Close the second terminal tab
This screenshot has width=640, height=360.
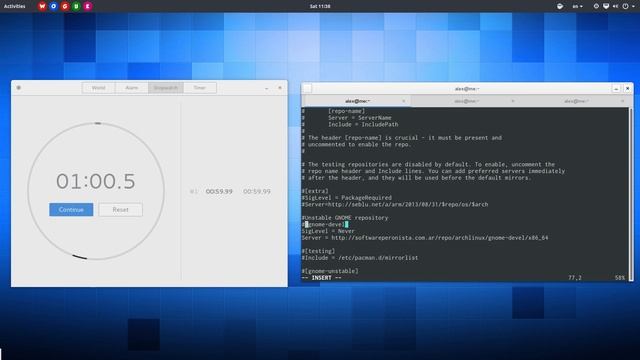click(x=513, y=101)
